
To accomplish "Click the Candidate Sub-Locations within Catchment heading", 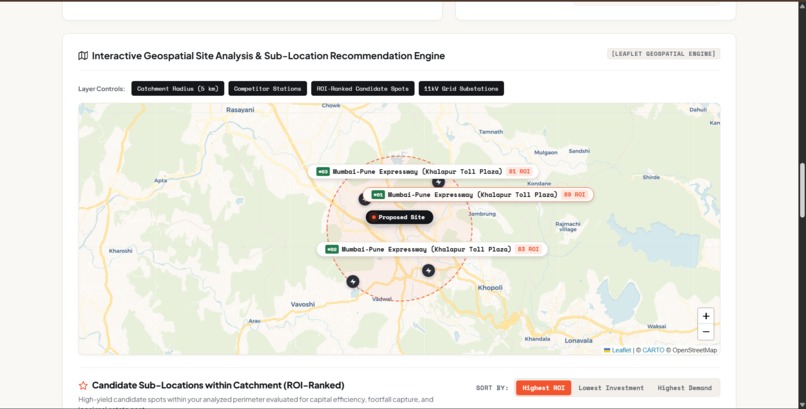I will coord(218,385).
